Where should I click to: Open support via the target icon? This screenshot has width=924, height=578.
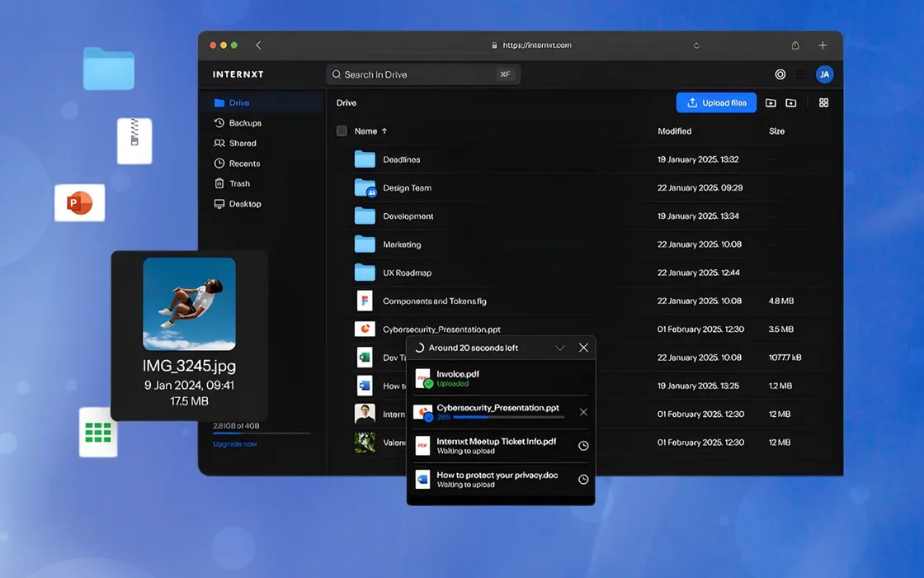(780, 73)
